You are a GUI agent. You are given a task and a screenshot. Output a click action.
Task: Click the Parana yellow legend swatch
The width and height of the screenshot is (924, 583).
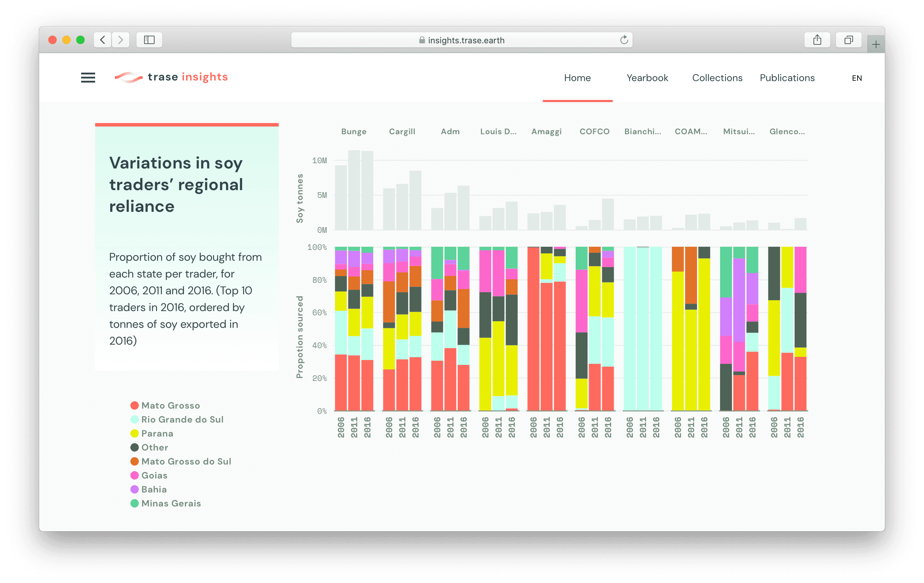click(134, 433)
